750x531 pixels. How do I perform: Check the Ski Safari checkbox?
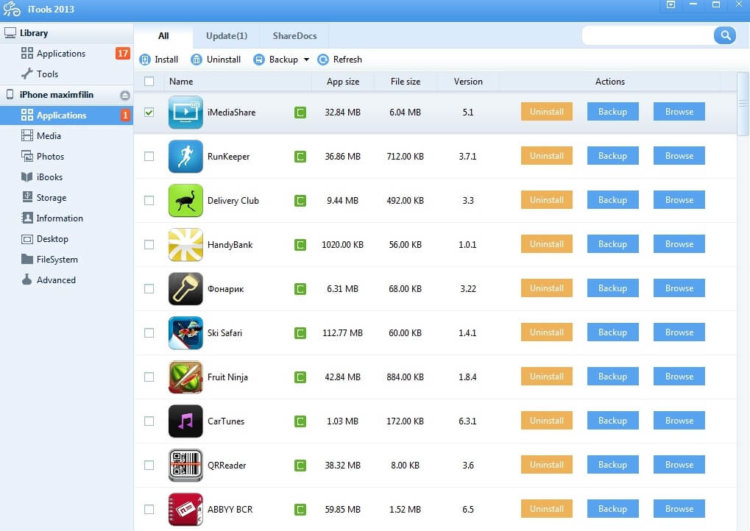(x=149, y=332)
